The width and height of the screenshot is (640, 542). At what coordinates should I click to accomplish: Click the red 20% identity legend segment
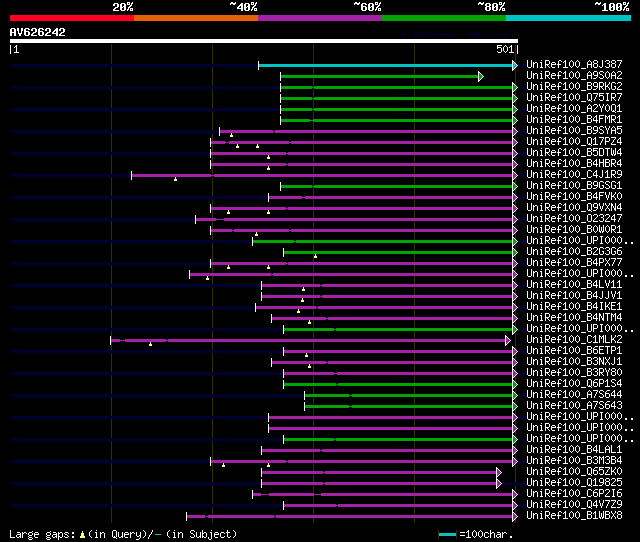pyautogui.click(x=72, y=18)
